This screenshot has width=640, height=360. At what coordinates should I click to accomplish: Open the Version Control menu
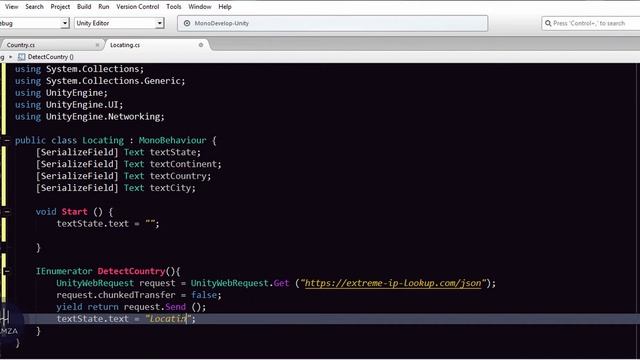coord(138,7)
